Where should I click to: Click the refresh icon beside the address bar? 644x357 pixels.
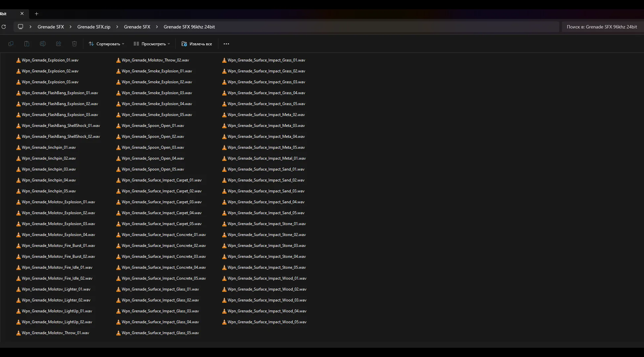[x=4, y=27]
